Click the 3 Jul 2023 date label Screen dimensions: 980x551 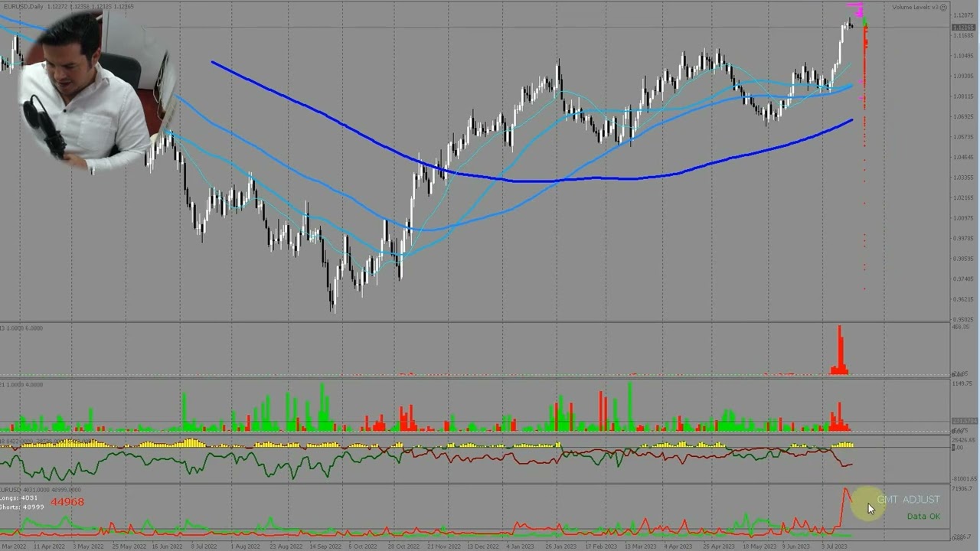coord(835,546)
